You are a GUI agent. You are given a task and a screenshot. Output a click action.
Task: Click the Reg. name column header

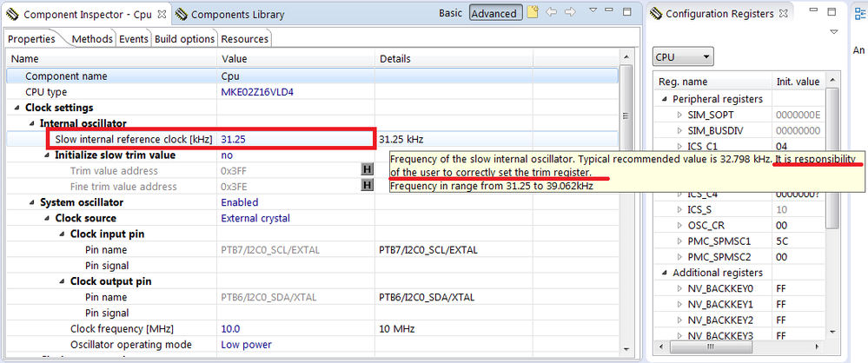(x=712, y=82)
